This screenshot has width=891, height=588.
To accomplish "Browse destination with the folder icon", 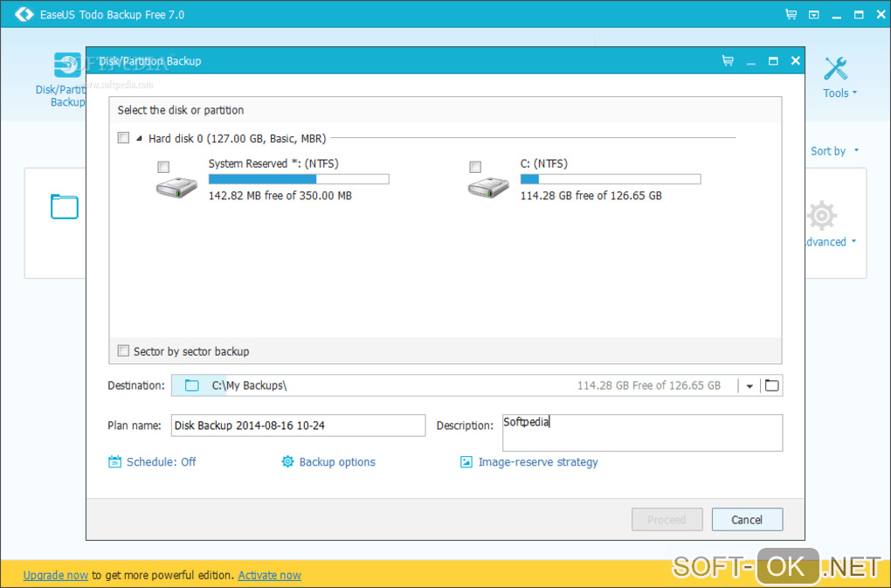I will point(771,385).
